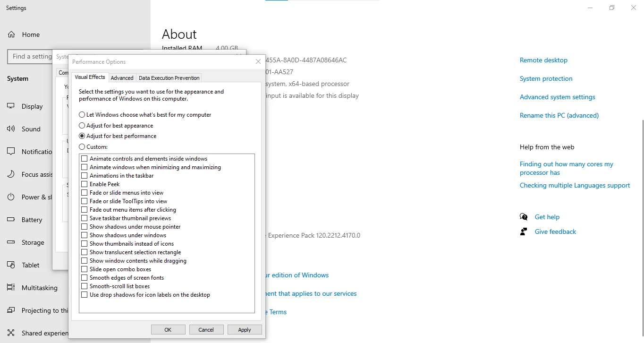The height and width of the screenshot is (343, 644).
Task: Check Slide open combo boxes
Action: pos(85,269)
